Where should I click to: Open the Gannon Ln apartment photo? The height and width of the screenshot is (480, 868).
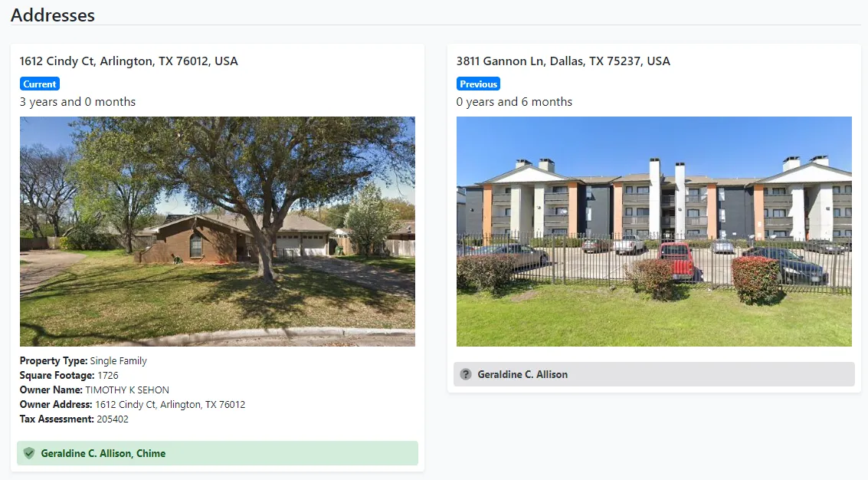653,231
